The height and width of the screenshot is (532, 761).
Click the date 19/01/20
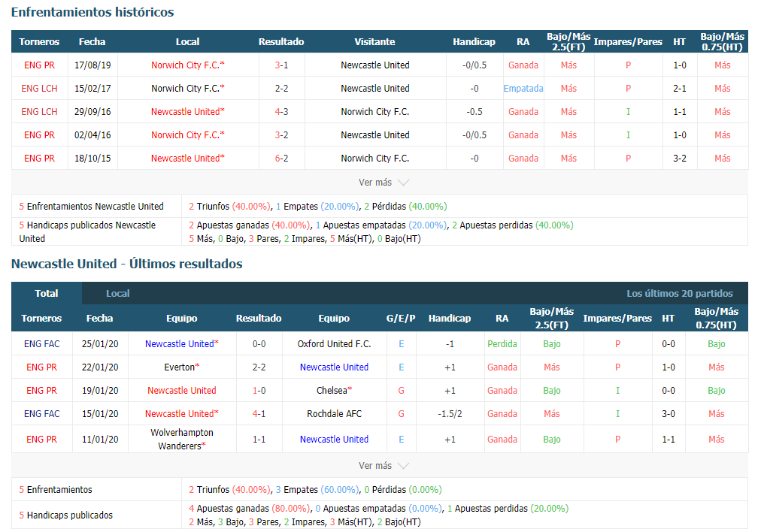[x=100, y=391]
